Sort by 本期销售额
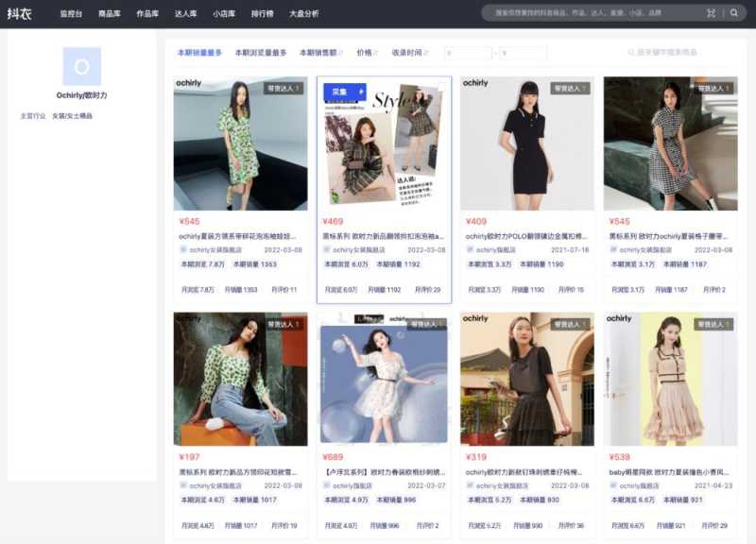Screen dimensions: 756x544 pos(319,53)
